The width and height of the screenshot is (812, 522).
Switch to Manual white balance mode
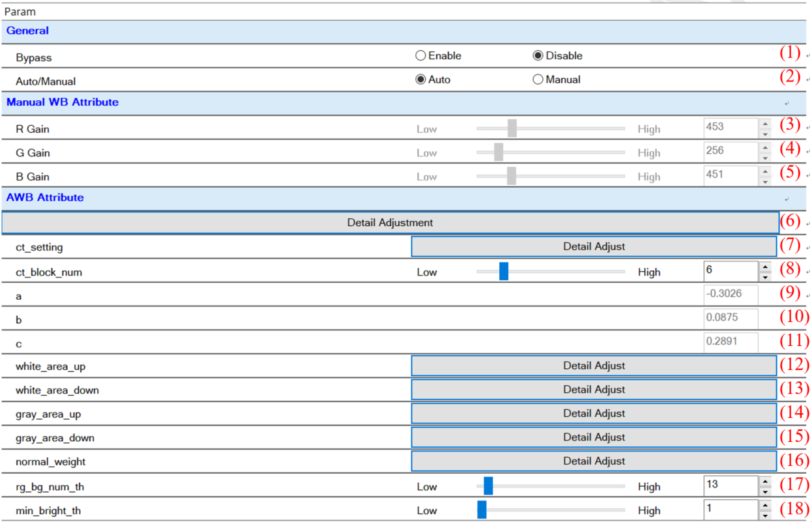click(538, 80)
